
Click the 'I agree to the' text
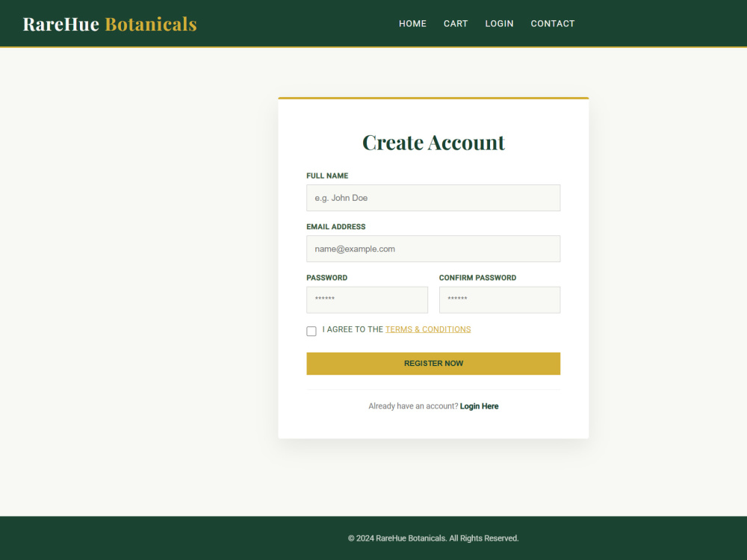353,329
